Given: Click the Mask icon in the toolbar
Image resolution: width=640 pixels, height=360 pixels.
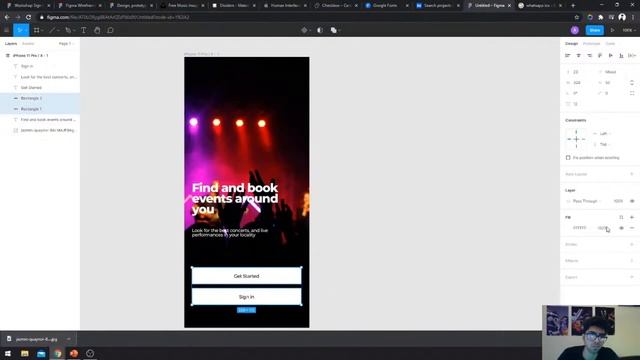Looking at the screenshot, I should click(x=320, y=30).
